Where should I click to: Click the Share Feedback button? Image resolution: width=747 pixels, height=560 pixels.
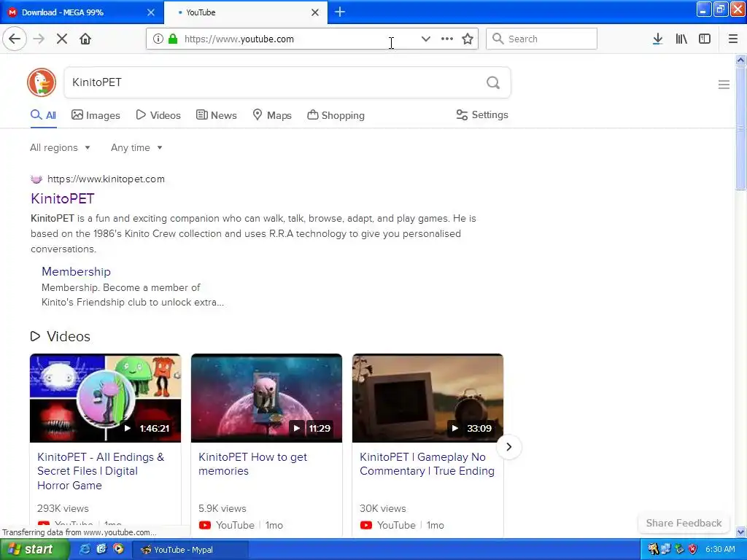684,523
